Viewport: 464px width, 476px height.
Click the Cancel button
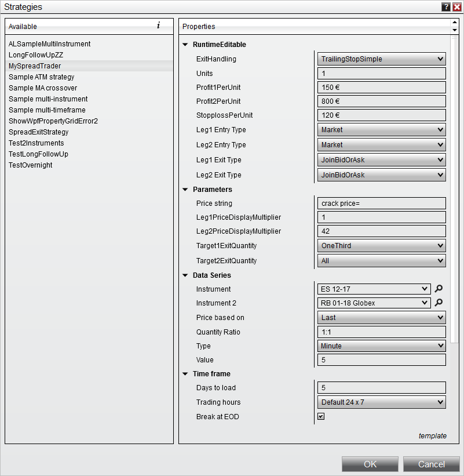click(x=431, y=464)
